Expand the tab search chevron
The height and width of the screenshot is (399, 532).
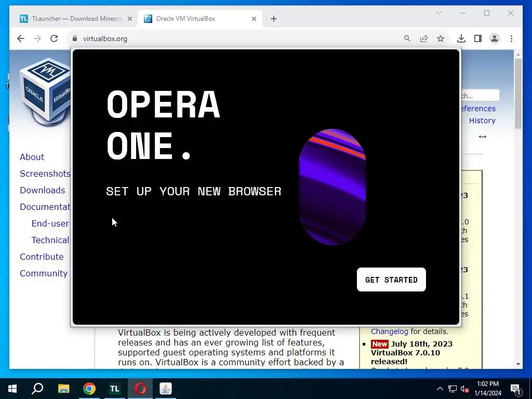coord(438,13)
